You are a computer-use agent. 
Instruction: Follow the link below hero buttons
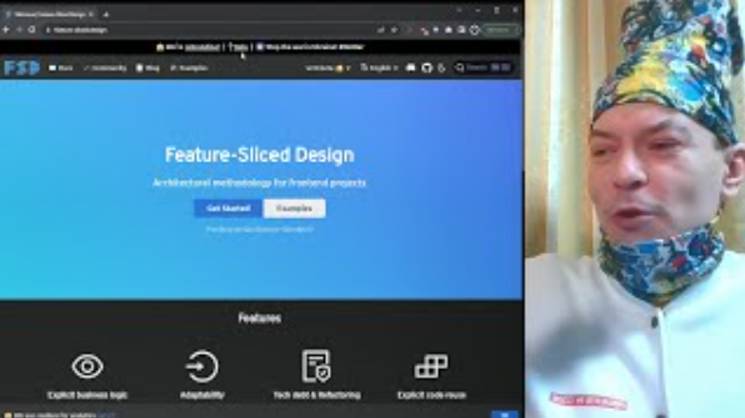pyautogui.click(x=259, y=229)
